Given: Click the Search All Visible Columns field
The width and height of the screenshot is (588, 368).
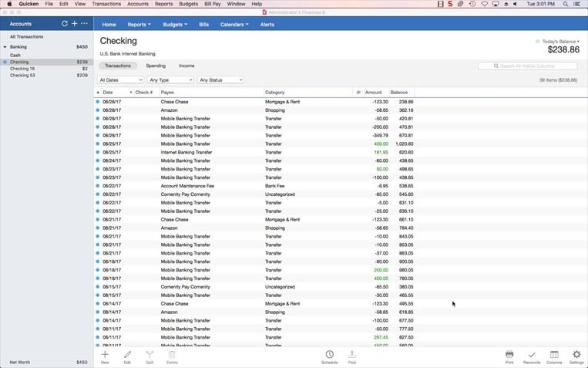Looking at the screenshot, I should 528,66.
